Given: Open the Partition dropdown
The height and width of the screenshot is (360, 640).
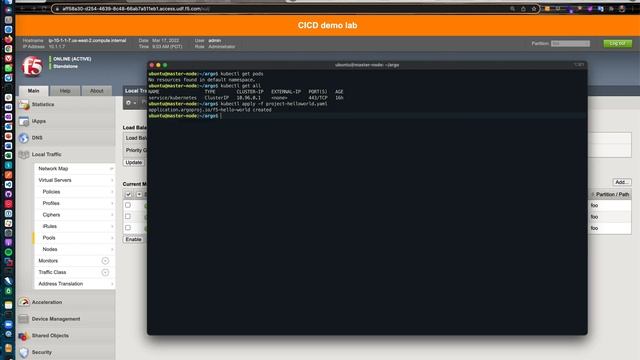Looking at the screenshot, I should coord(570,43).
